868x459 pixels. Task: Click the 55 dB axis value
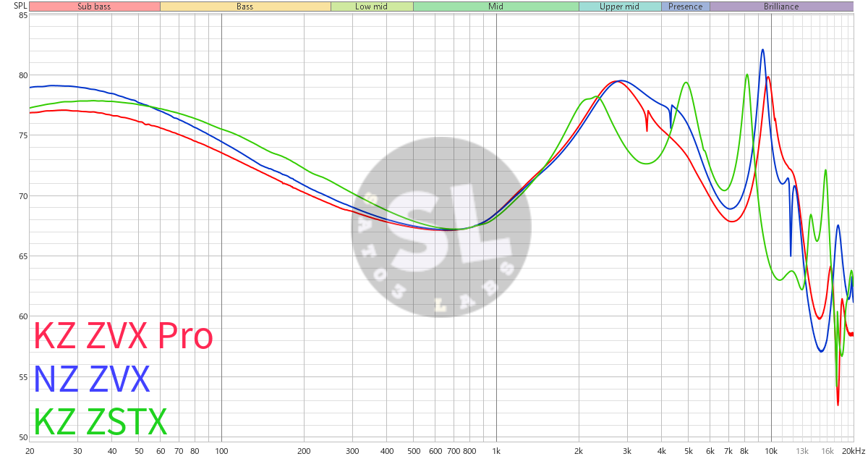click(x=22, y=376)
